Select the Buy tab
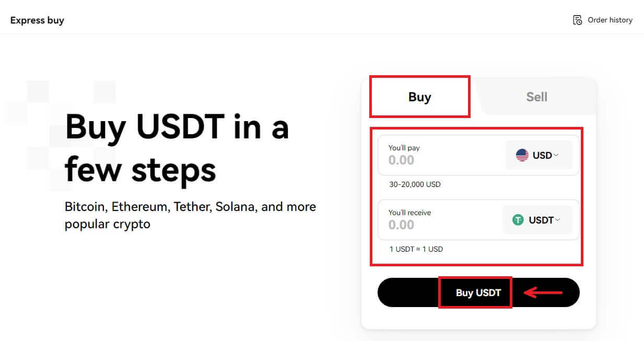The height and width of the screenshot is (341, 644). point(420,97)
